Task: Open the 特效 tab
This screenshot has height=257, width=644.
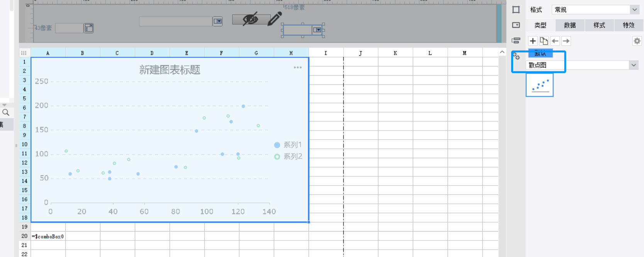Action: (x=628, y=25)
